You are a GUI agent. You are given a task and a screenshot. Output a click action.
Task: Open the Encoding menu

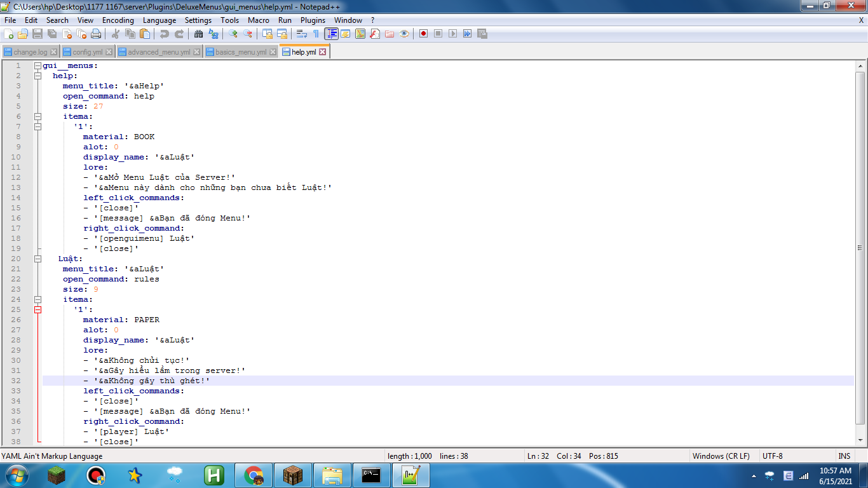tap(118, 20)
